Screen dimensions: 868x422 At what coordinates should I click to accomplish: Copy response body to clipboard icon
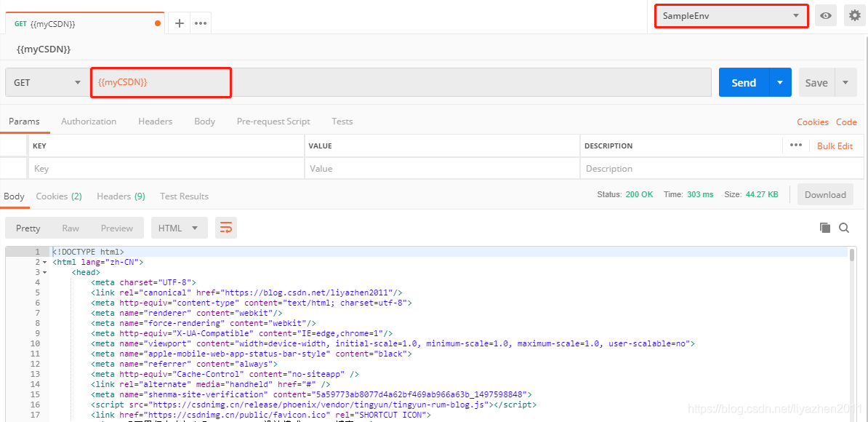(825, 228)
